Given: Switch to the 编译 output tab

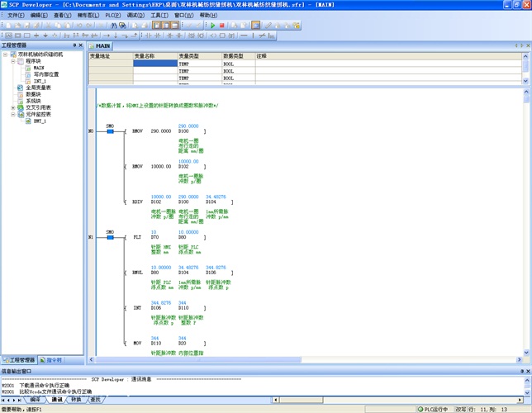Looking at the screenshot, I should 35,400.
